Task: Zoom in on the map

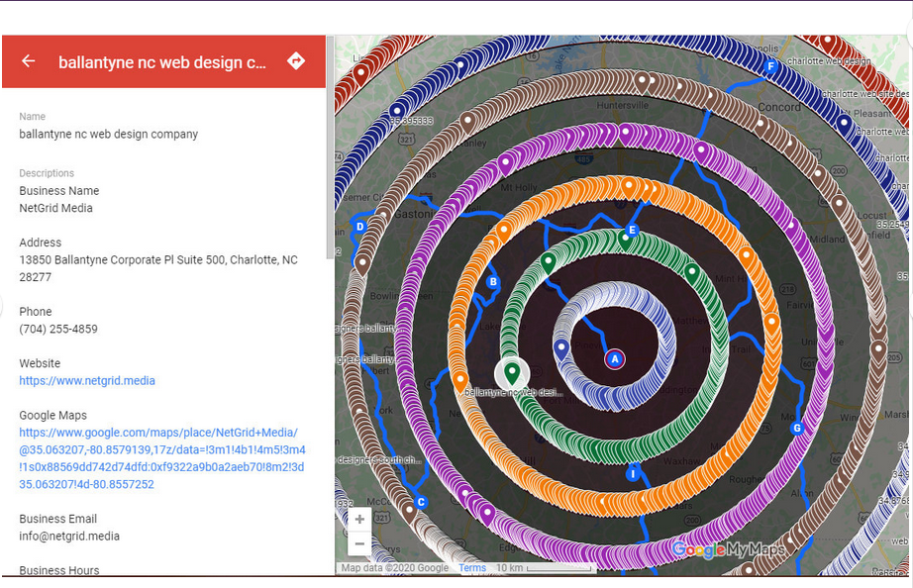Action: [x=359, y=520]
